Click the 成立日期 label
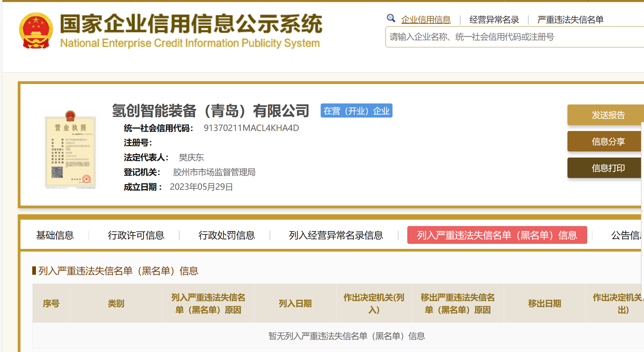 (x=143, y=187)
